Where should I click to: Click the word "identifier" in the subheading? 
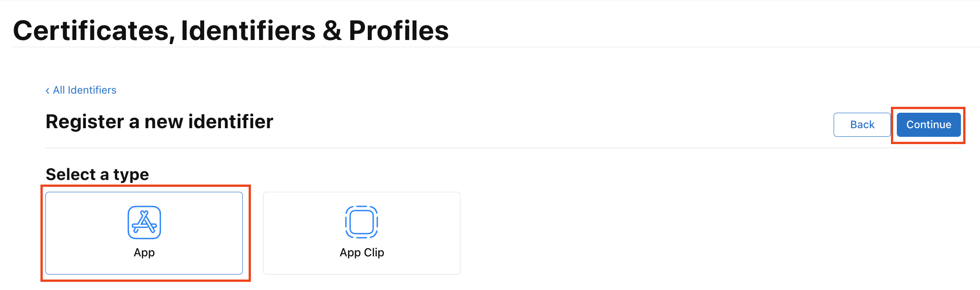[x=230, y=122]
